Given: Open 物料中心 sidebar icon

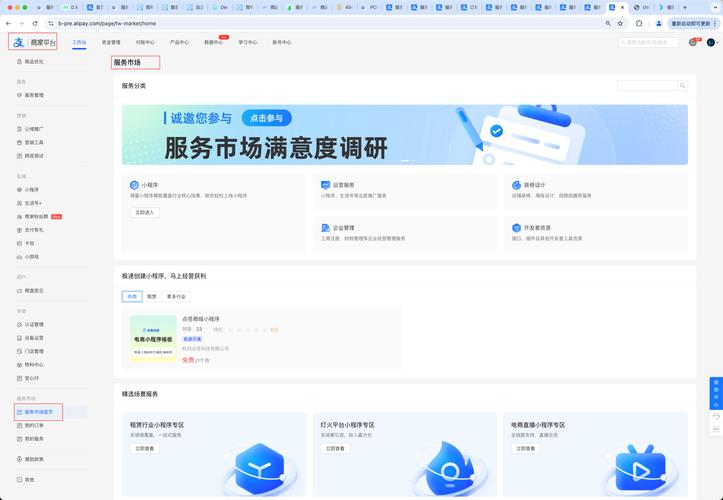Looking at the screenshot, I should click(x=19, y=364).
